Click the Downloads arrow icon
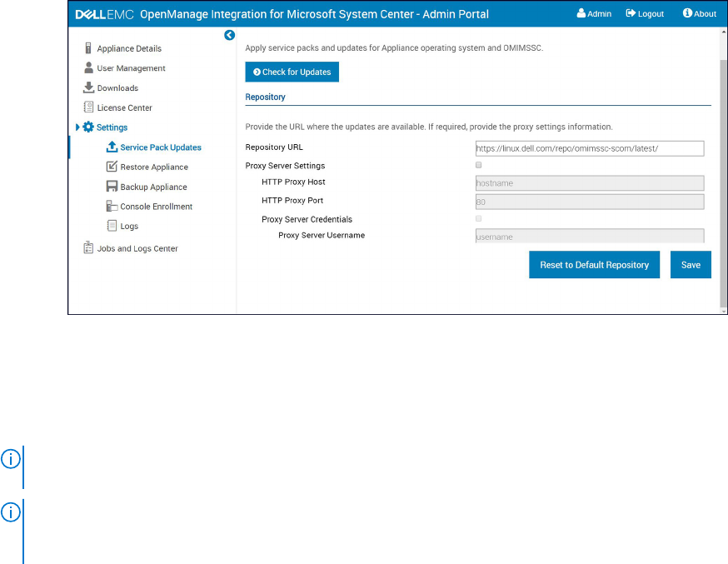The width and height of the screenshot is (728, 564). pyautogui.click(x=88, y=87)
